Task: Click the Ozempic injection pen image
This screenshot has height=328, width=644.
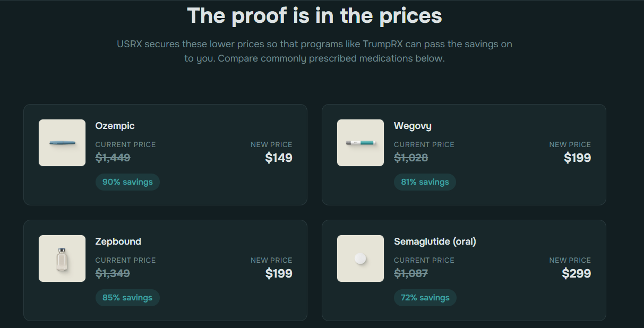Action: (62, 143)
